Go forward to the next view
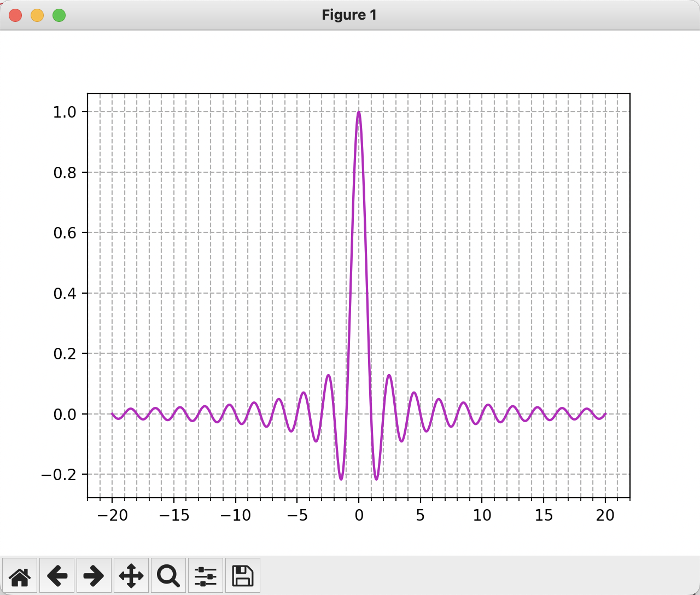This screenshot has width=700, height=595. tap(94, 575)
